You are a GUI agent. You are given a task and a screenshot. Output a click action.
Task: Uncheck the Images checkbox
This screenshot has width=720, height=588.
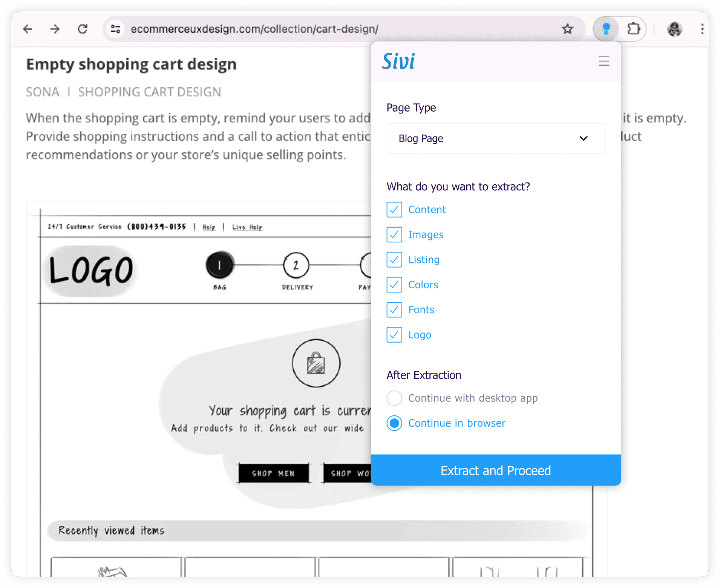point(394,234)
